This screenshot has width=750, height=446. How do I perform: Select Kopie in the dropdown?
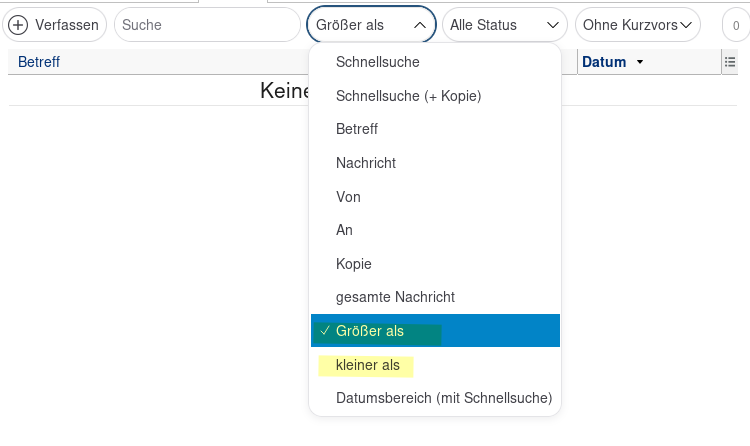[x=354, y=264]
